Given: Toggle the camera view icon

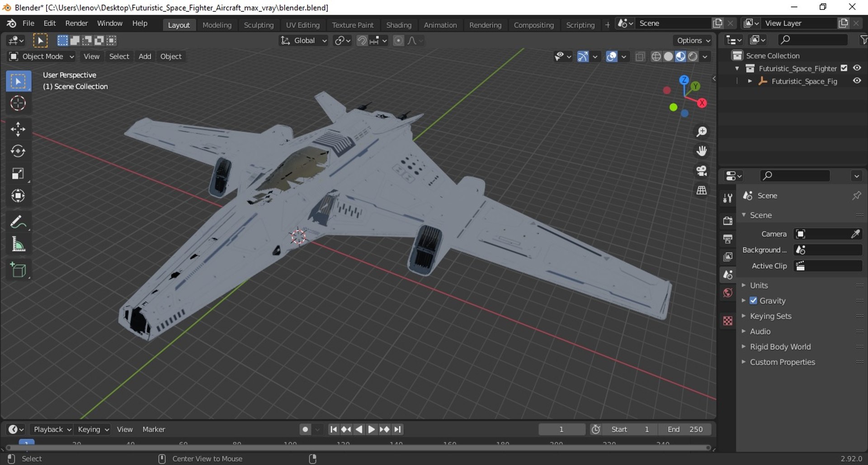Looking at the screenshot, I should point(702,171).
